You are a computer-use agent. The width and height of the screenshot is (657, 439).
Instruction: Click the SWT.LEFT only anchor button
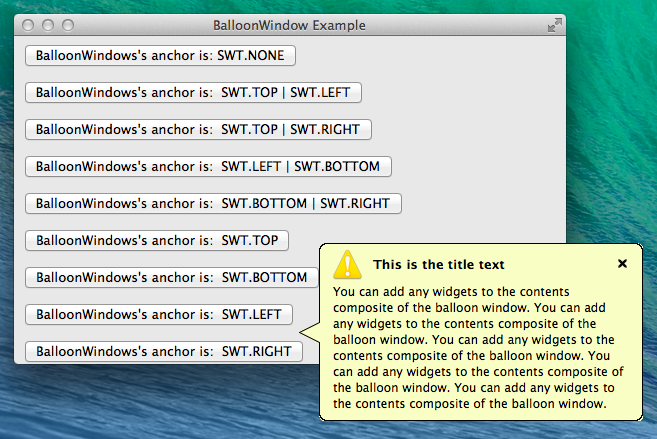click(x=159, y=315)
